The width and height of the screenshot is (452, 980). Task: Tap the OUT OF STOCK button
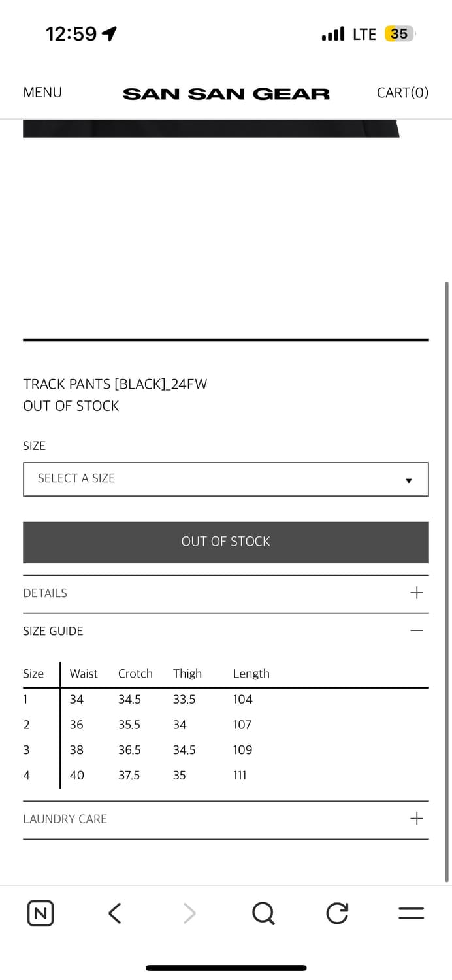(226, 542)
